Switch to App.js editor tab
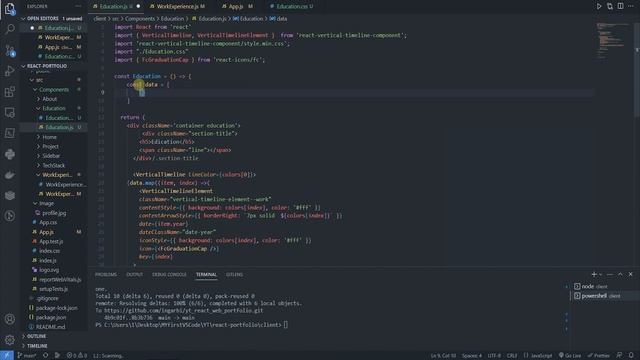This screenshot has height=360, width=640. 237,6
